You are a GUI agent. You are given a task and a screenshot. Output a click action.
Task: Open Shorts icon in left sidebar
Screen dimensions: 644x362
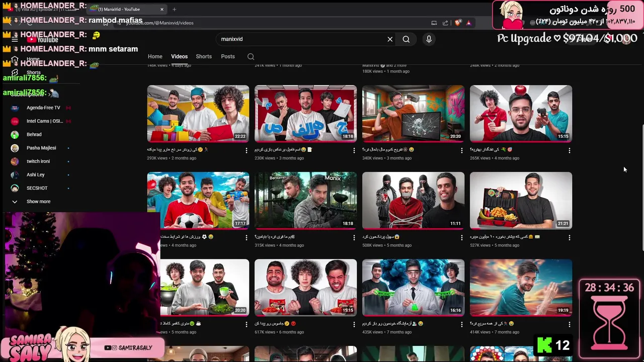click(15, 72)
